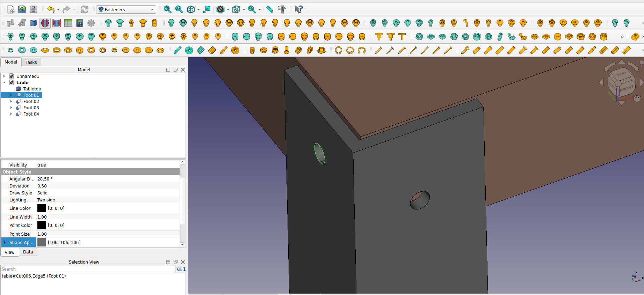Click the bill of materials table icon
This screenshot has width=644, height=295.
point(68,23)
